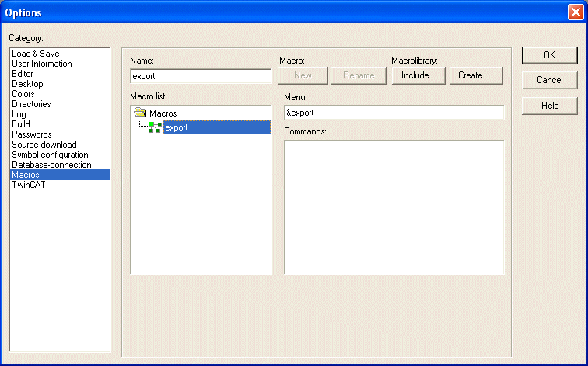Click the Include macrolibrary button
The image size is (588, 366).
pos(418,75)
